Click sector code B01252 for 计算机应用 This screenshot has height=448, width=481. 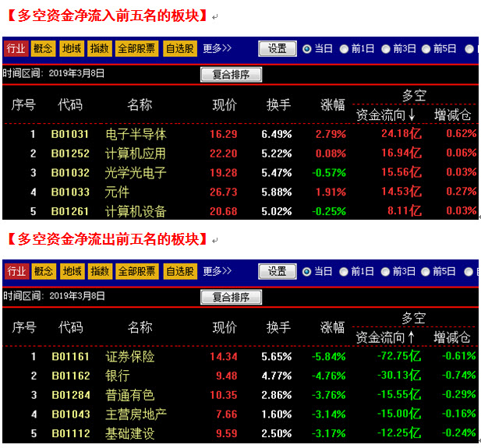[x=70, y=153]
